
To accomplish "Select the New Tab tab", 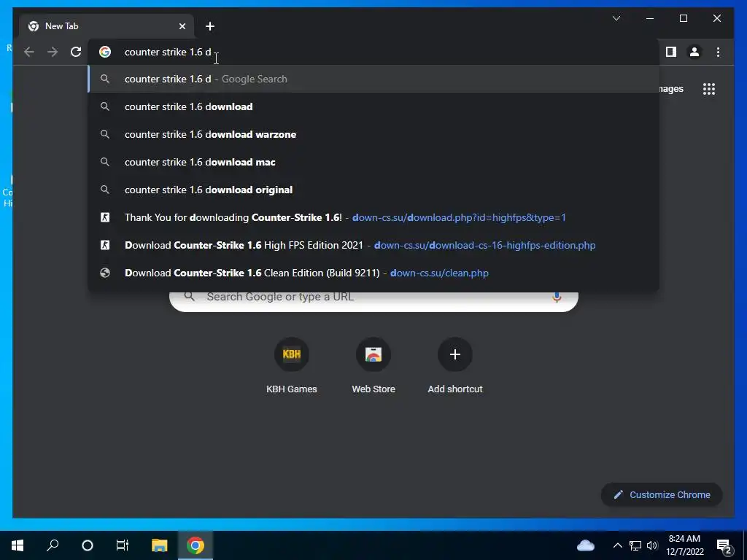I will coord(107,26).
